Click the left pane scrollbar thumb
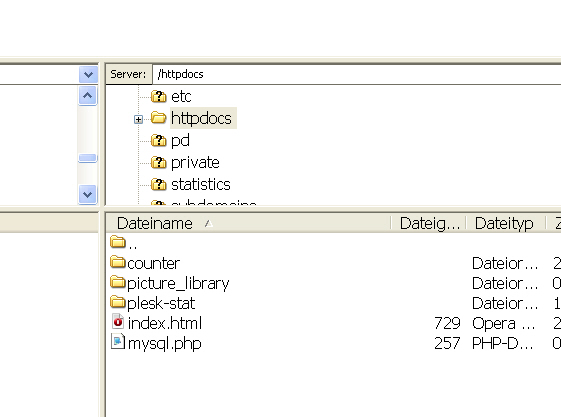 (88, 158)
